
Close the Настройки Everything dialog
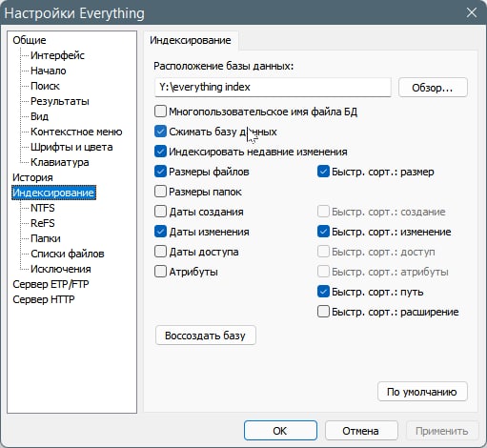click(472, 12)
